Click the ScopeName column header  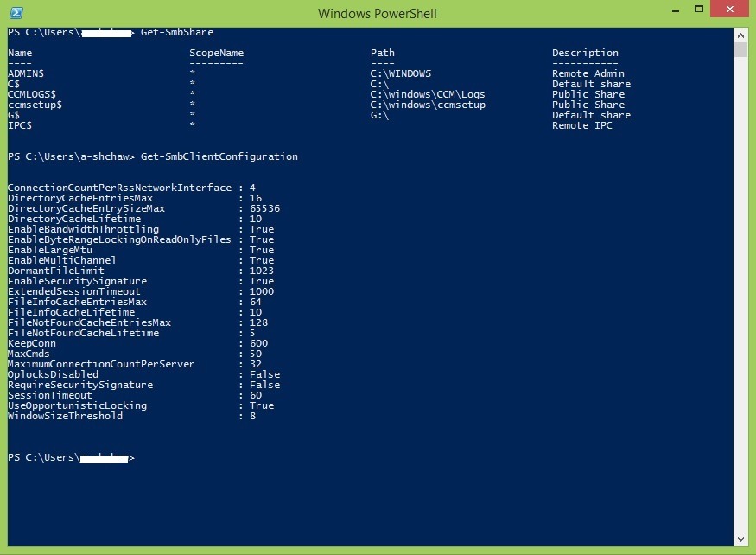(217, 53)
